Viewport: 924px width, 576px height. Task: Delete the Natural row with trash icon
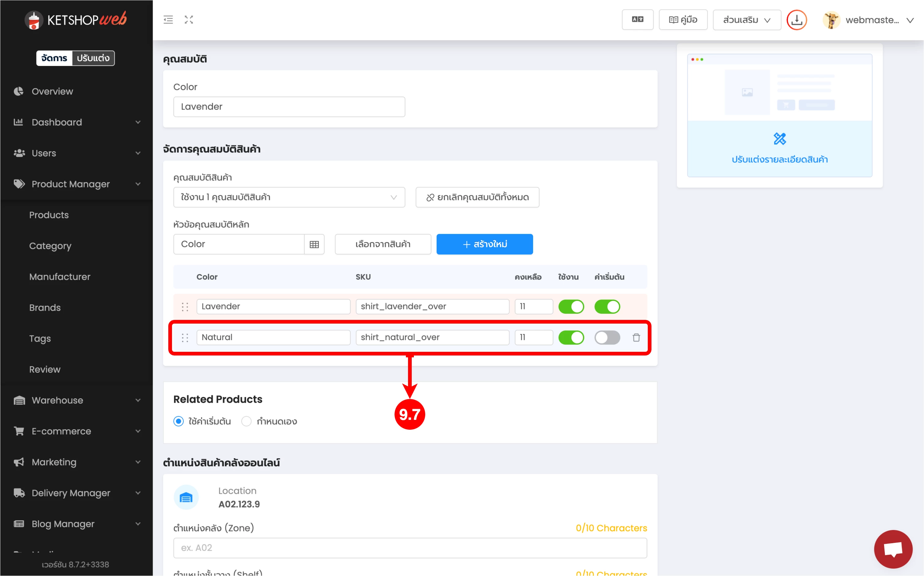636,337
